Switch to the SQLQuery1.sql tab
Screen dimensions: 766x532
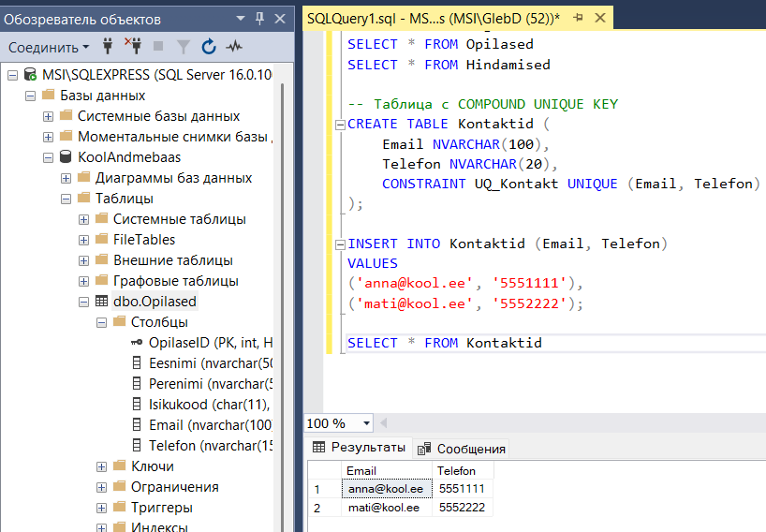[434, 19]
